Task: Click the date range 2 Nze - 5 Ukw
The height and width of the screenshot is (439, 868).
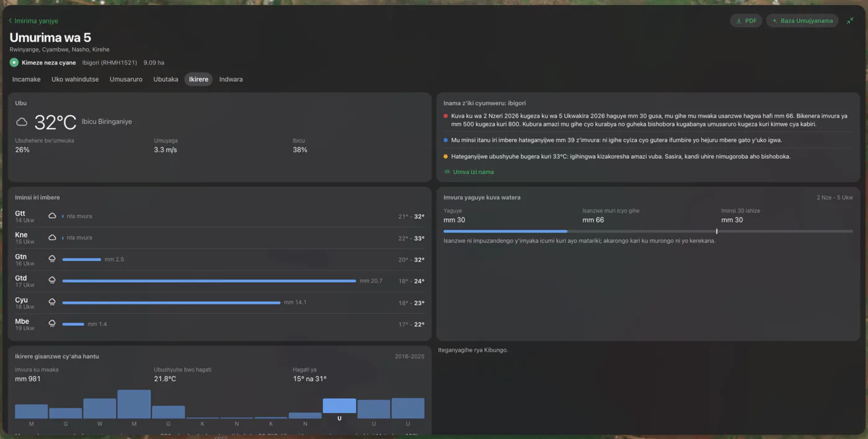Action: click(835, 198)
